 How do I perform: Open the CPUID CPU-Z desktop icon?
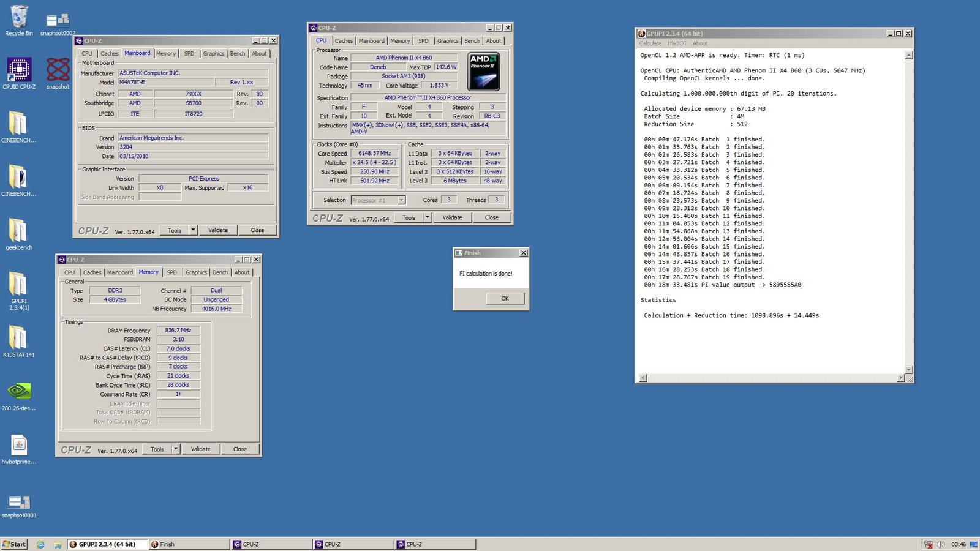(19, 70)
